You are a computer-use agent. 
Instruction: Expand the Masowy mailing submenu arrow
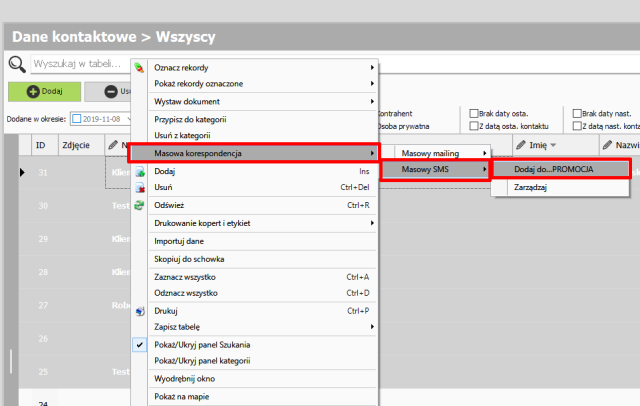click(x=484, y=153)
